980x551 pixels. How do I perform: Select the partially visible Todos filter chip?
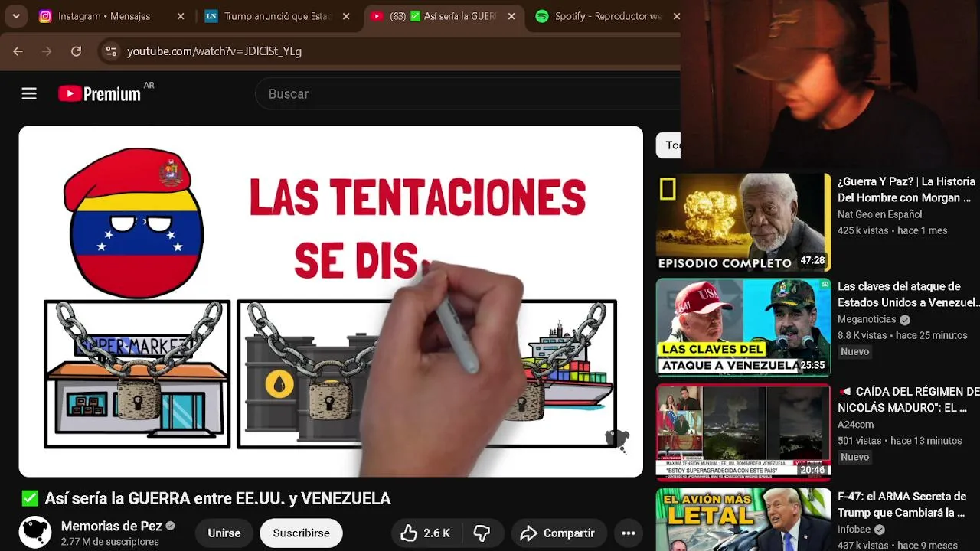pyautogui.click(x=668, y=145)
